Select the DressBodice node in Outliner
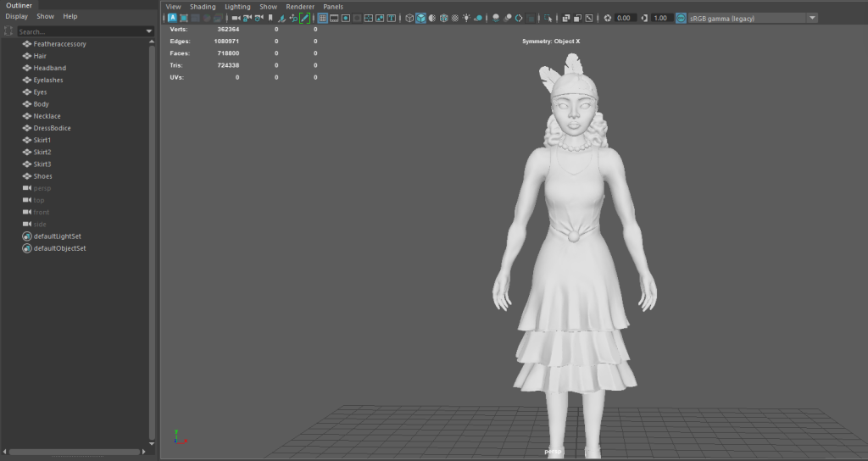Viewport: 868px width, 461px height. 53,128
